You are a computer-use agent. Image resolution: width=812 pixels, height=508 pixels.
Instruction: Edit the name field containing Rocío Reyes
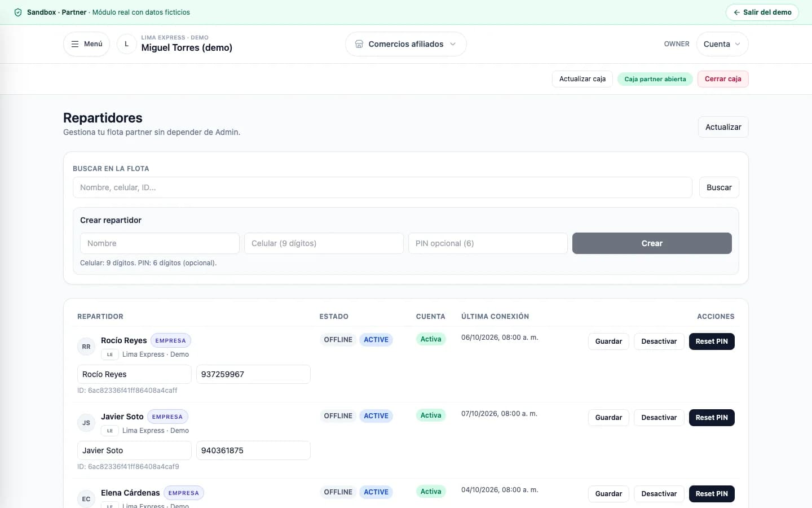134,374
